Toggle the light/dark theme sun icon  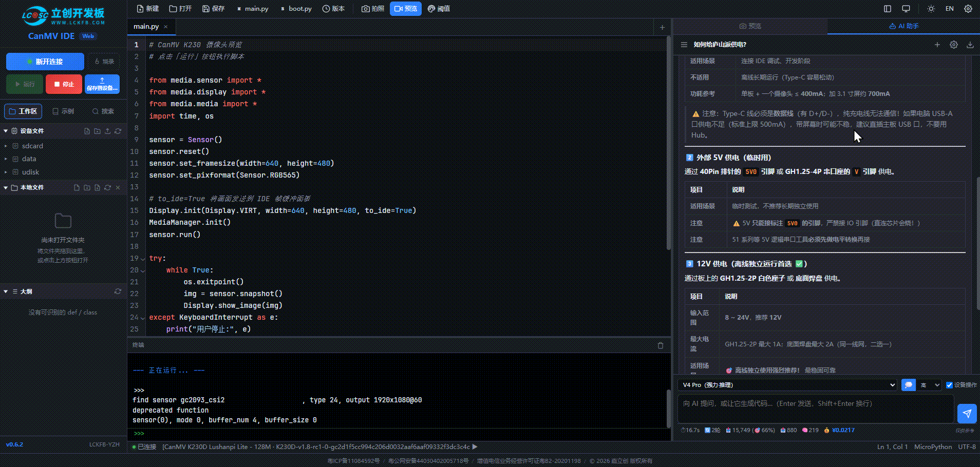click(x=931, y=9)
